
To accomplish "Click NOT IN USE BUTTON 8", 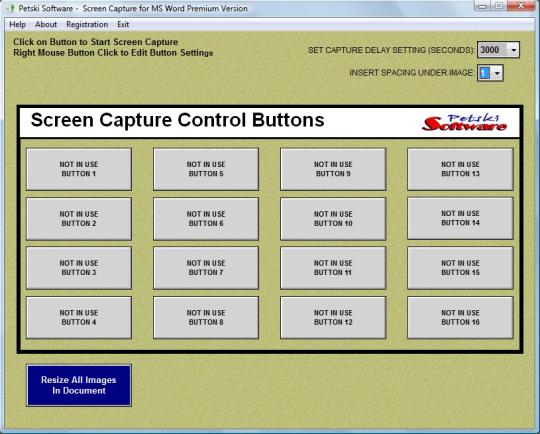I will [206, 318].
